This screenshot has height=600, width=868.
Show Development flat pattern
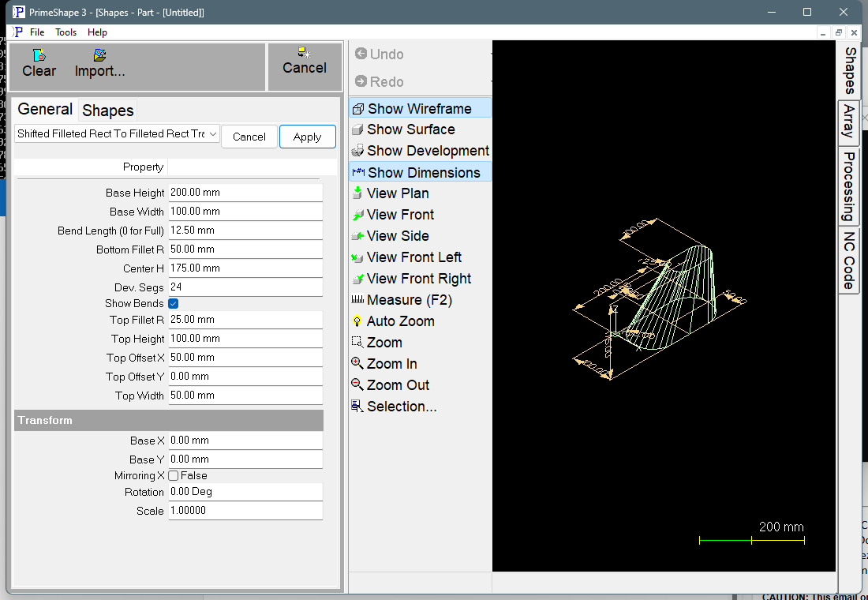pos(420,151)
